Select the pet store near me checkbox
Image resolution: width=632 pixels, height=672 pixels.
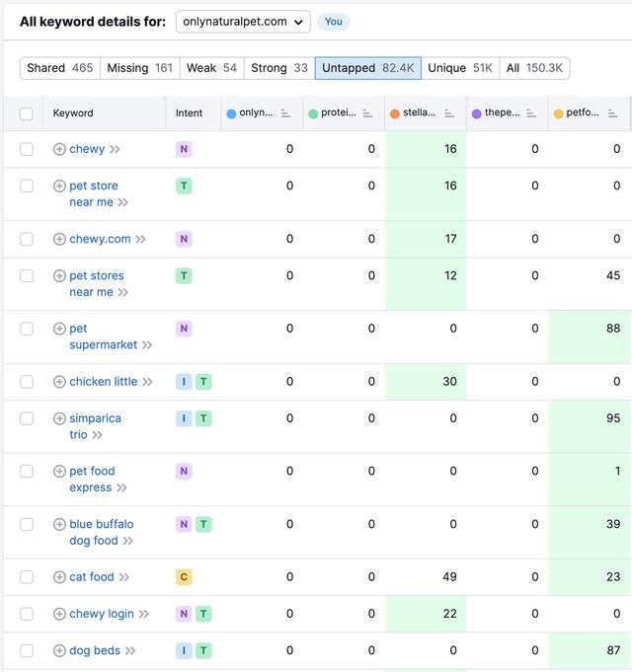tap(26, 186)
